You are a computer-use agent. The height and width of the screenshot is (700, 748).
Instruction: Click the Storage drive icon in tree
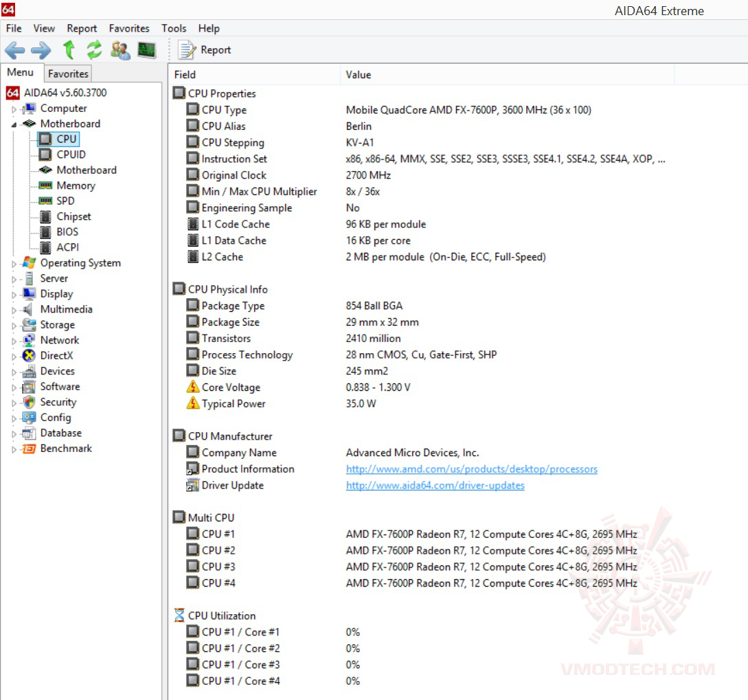tap(29, 324)
